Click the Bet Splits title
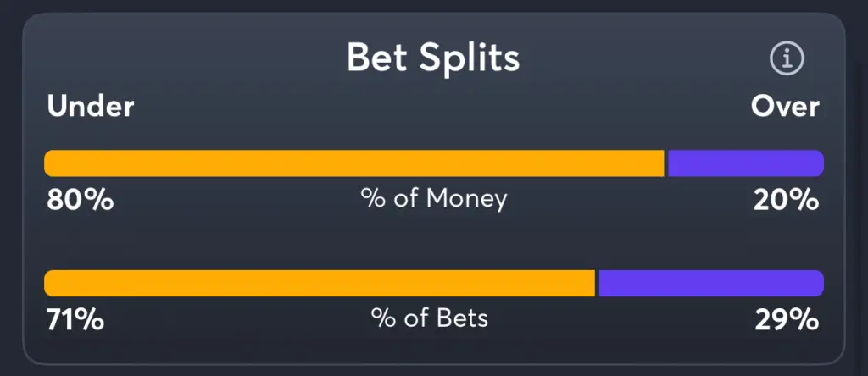 coord(433,57)
